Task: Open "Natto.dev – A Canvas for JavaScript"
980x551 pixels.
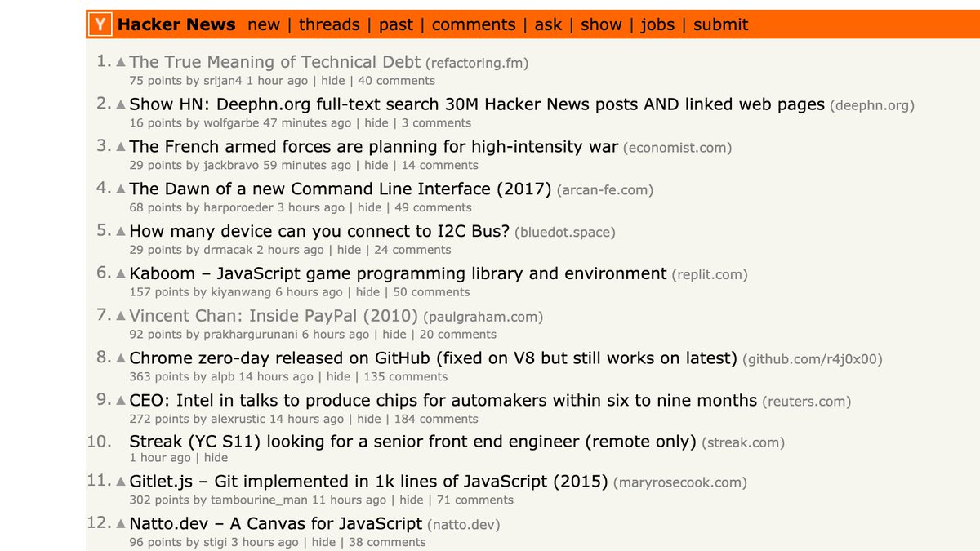Action: coord(276,524)
